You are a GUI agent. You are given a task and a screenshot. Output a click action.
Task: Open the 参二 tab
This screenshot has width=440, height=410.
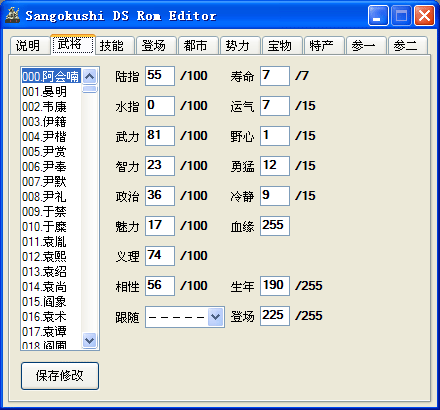(x=408, y=46)
